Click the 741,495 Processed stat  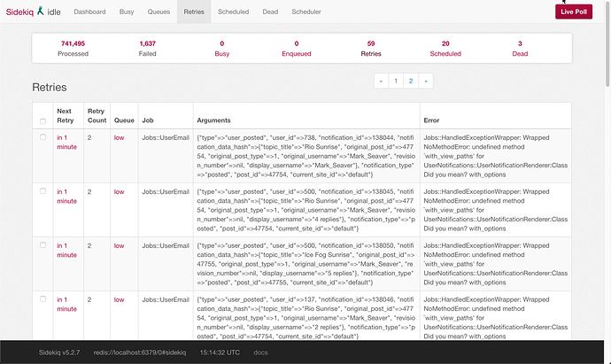tap(73, 49)
